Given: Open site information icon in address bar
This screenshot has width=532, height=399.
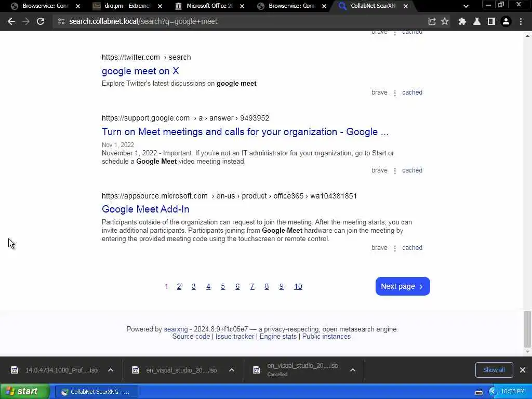Looking at the screenshot, I should 61,21.
